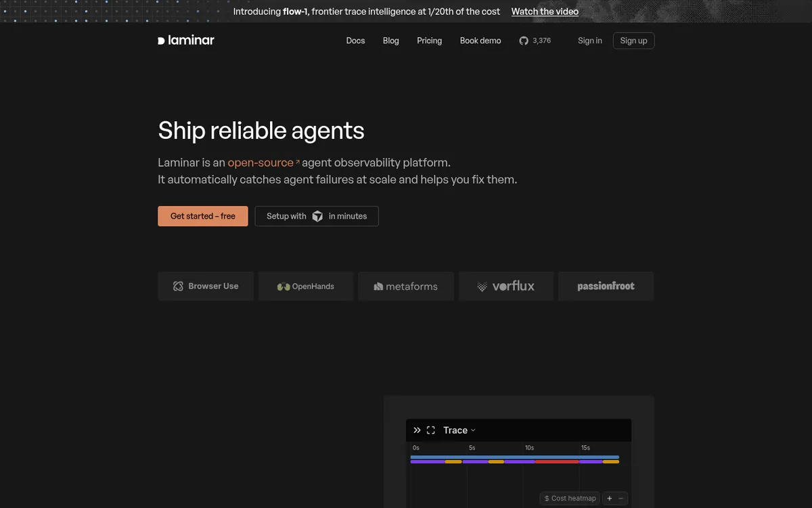
Task: Click the 15s timeline marker
Action: coord(585,448)
